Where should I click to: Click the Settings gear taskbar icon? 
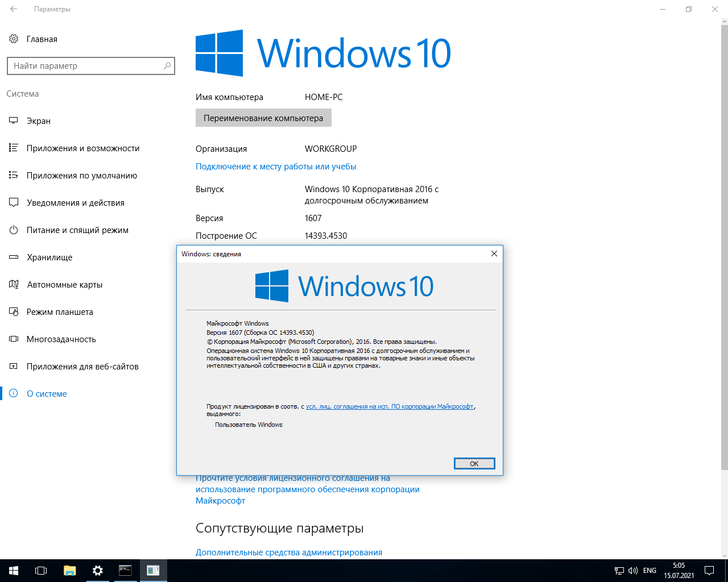click(98, 571)
